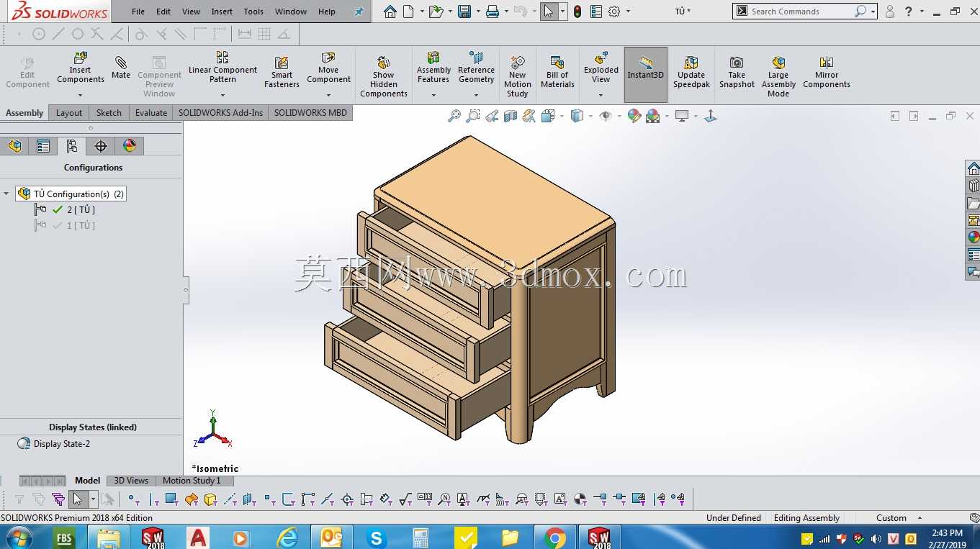Open the Motion Study 1 tab
The image size is (980, 549).
tap(192, 481)
